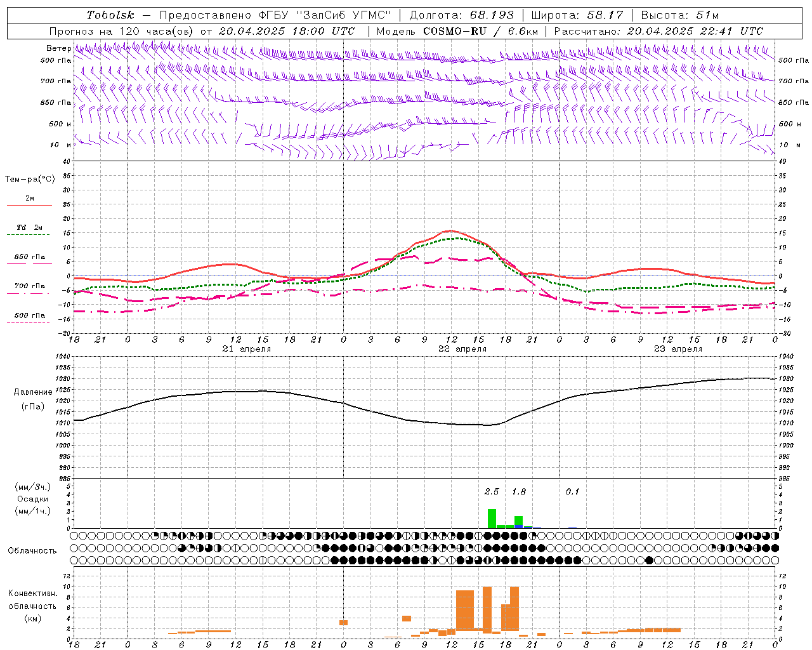Click the '500 м' wind level label on left
Screen dimensions: 812x650
click(x=60, y=124)
